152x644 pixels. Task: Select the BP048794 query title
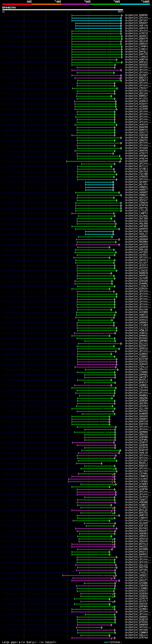pos(9,8)
